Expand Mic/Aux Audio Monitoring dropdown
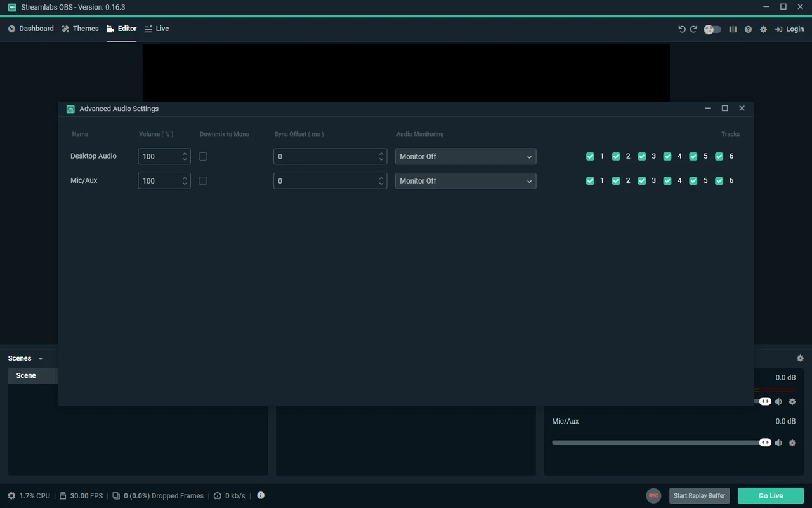This screenshot has height=508, width=812. pyautogui.click(x=465, y=181)
